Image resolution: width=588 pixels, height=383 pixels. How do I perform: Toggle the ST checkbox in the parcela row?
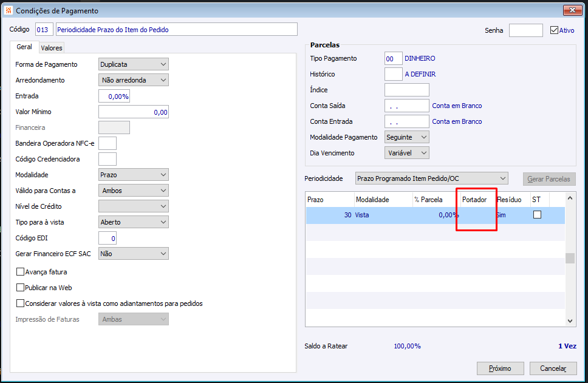[537, 215]
